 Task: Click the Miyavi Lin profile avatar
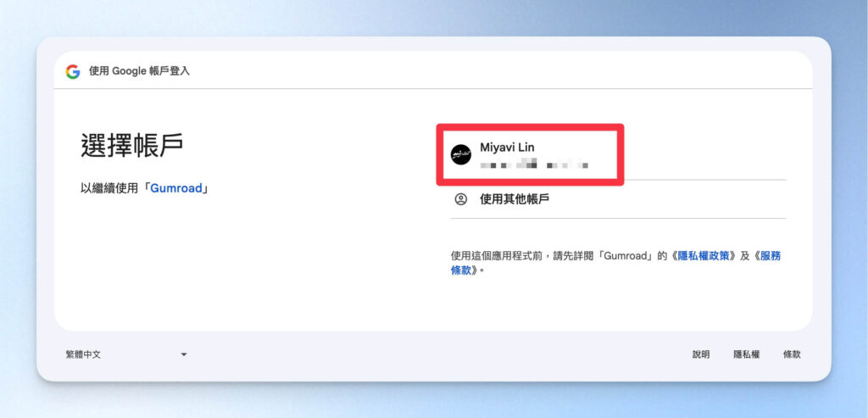[x=461, y=154]
